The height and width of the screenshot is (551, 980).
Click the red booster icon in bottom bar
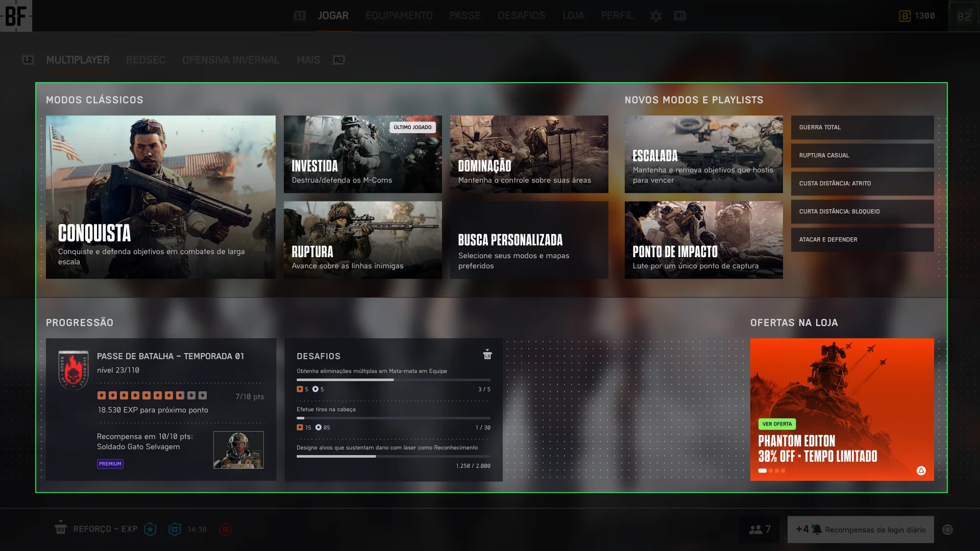click(x=225, y=530)
